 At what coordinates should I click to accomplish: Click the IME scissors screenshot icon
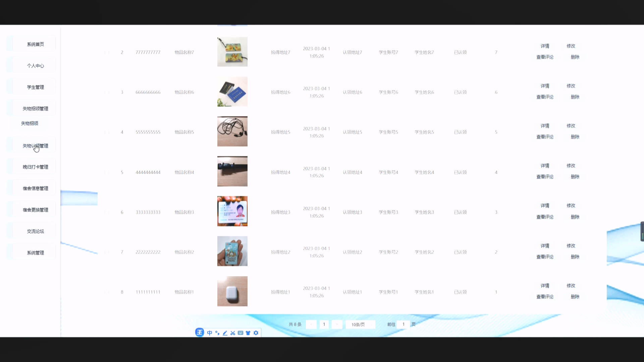[233, 333]
